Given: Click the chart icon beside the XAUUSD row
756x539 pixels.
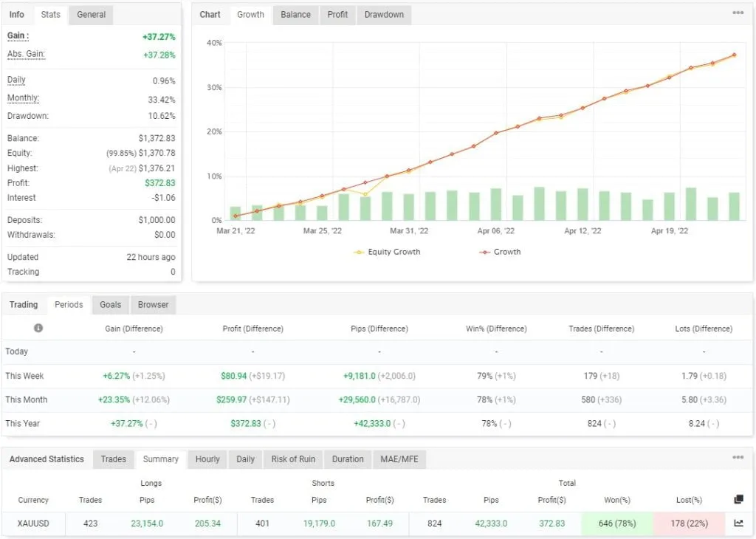Looking at the screenshot, I should pyautogui.click(x=736, y=523).
